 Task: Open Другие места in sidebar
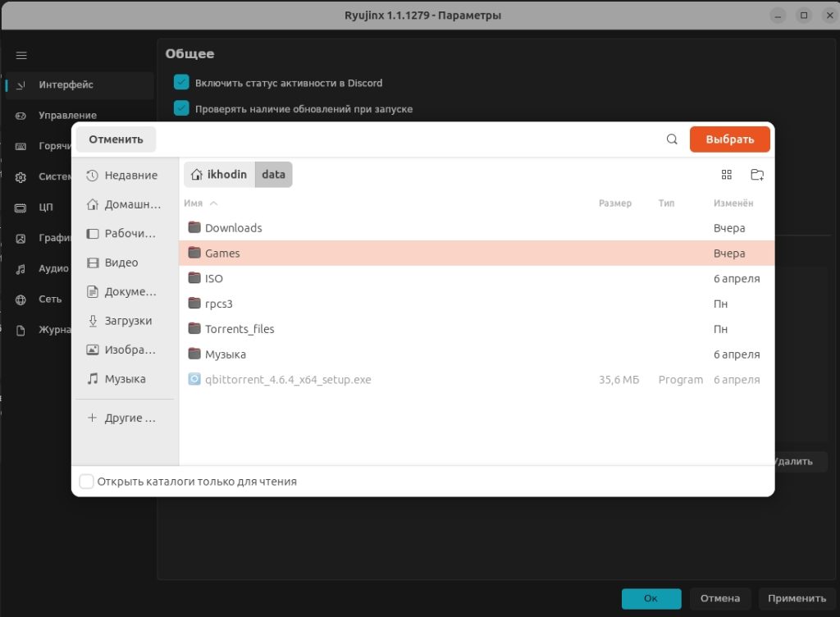point(125,418)
